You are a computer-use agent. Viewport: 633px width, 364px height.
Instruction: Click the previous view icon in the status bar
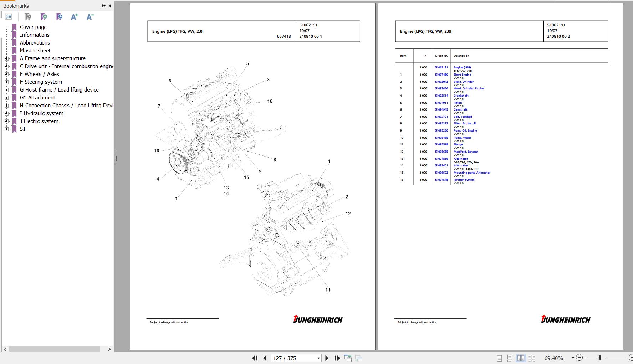(x=348, y=358)
